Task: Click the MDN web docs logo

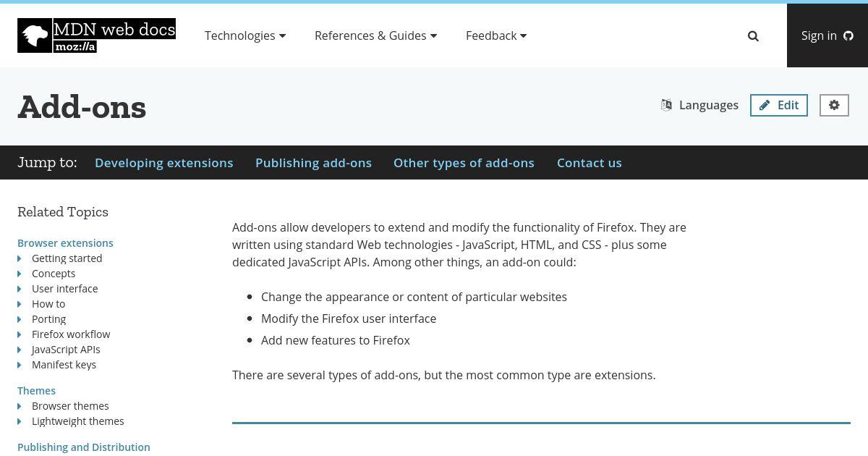Action: 96,35
